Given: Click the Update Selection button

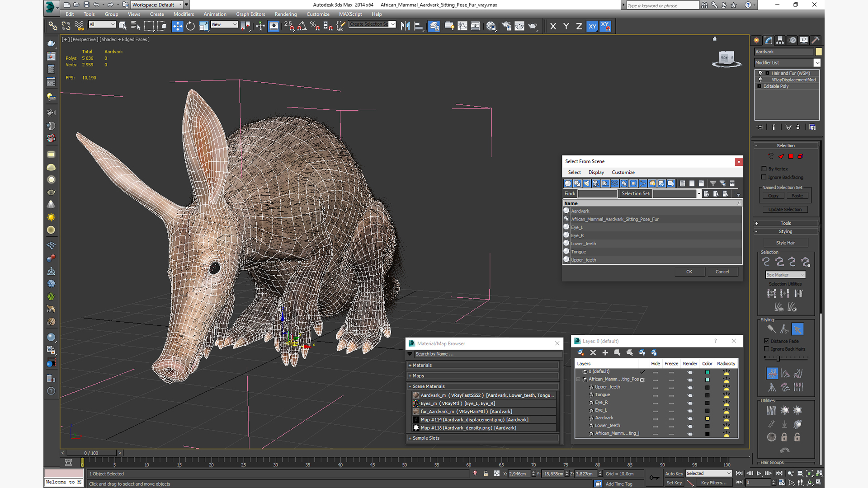Looking at the screenshot, I should [785, 210].
